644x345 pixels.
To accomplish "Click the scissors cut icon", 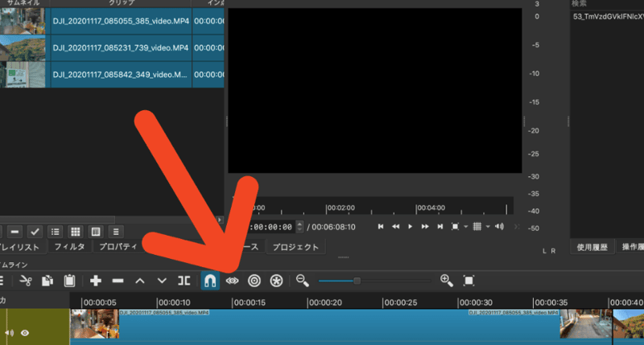I will point(26,281).
